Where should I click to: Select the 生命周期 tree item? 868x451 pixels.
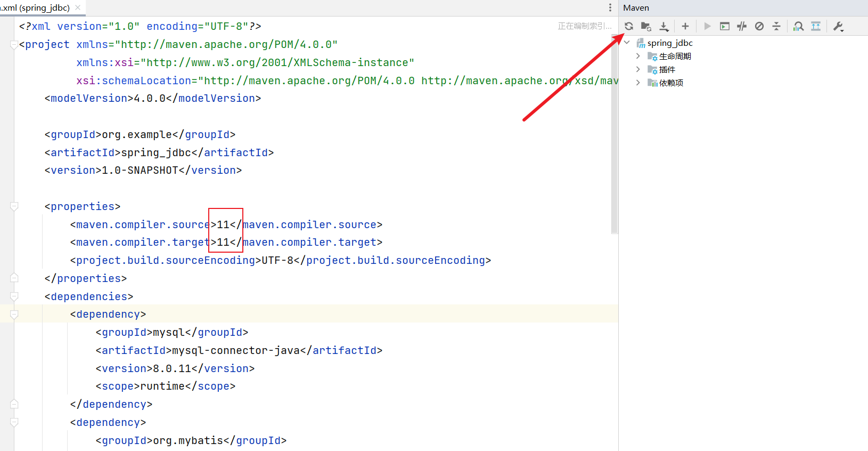pos(675,56)
